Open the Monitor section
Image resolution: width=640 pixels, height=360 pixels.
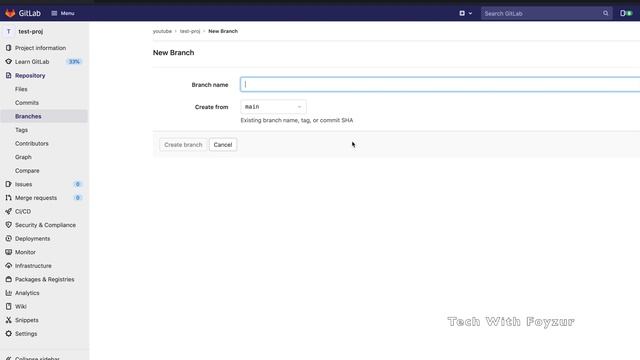[25, 252]
